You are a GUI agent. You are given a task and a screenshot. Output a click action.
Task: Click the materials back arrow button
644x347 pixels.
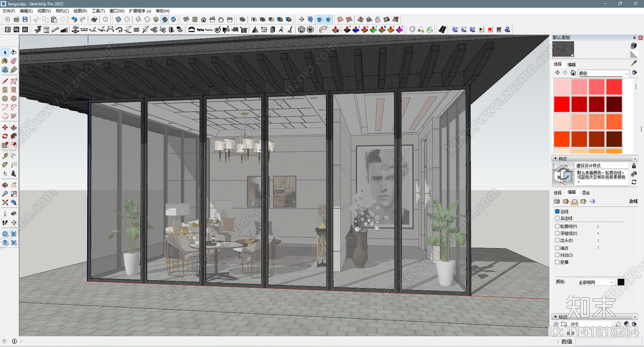click(557, 73)
